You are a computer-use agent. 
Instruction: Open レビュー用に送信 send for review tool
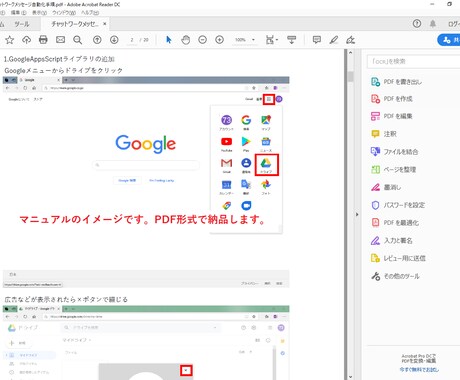point(398,258)
